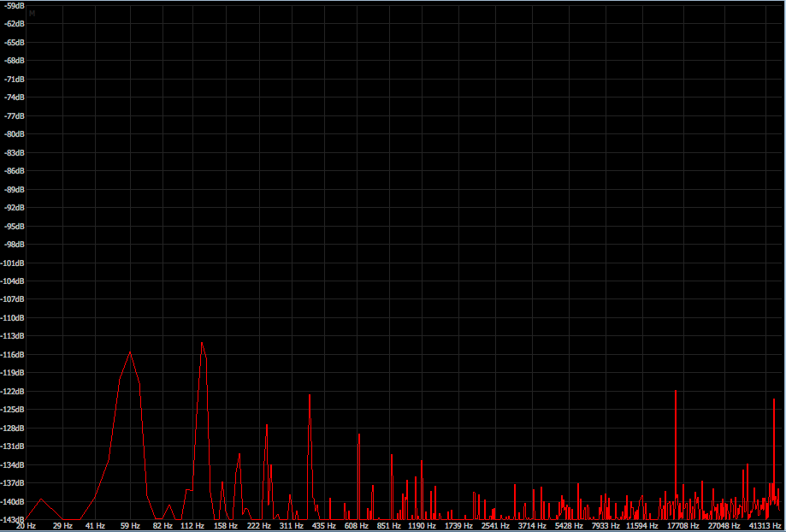Image resolution: width=786 pixels, height=532 pixels.
Task: Select the 59 Hz frequency label
Action: pyautogui.click(x=130, y=526)
